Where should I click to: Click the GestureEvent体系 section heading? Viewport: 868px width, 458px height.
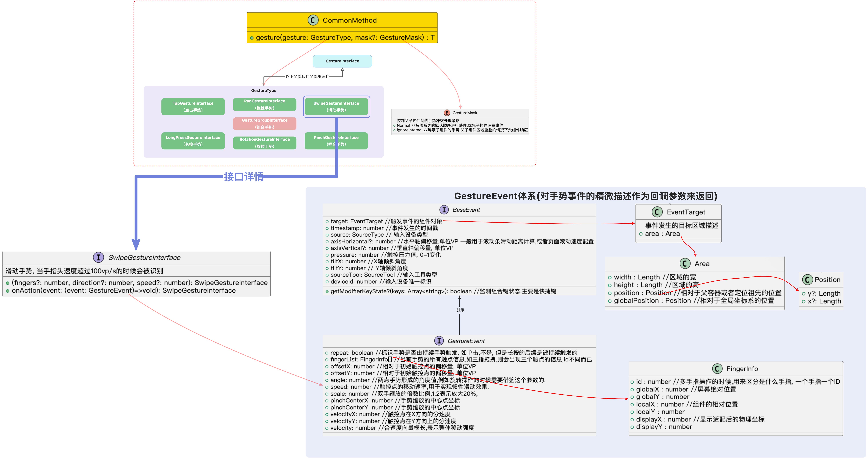pyautogui.click(x=586, y=196)
